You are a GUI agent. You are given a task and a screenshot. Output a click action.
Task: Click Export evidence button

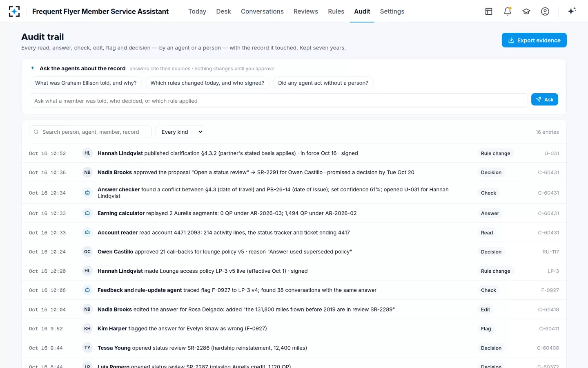coord(534,40)
